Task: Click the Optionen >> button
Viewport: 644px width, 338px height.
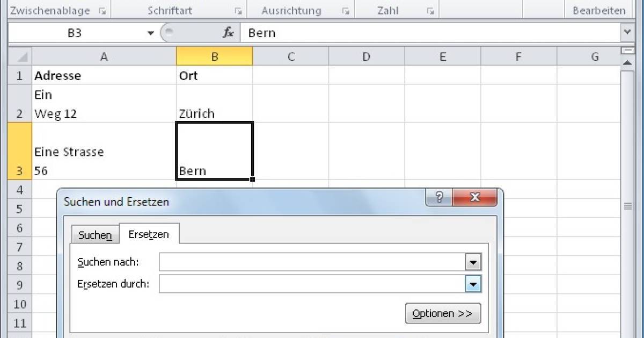Action: pyautogui.click(x=443, y=314)
